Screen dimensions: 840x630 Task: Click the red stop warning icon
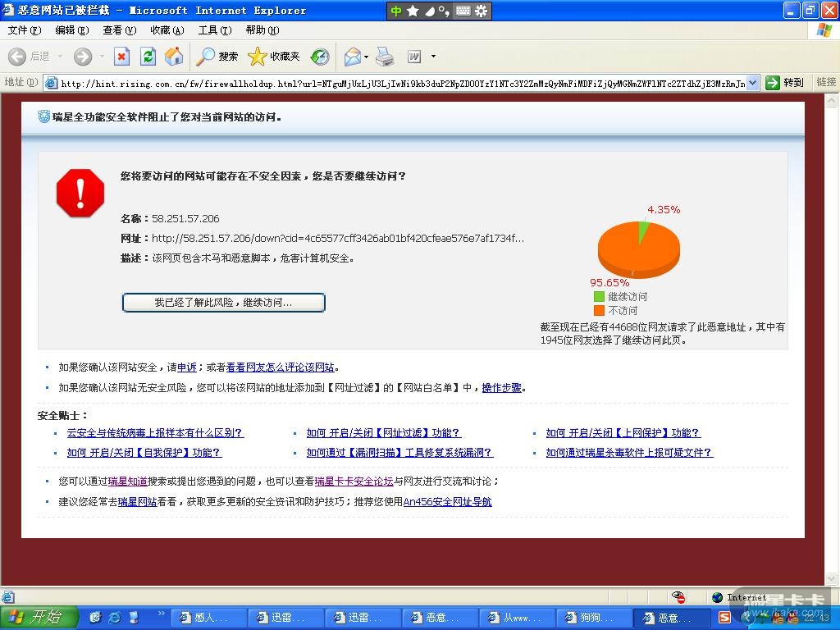click(80, 193)
